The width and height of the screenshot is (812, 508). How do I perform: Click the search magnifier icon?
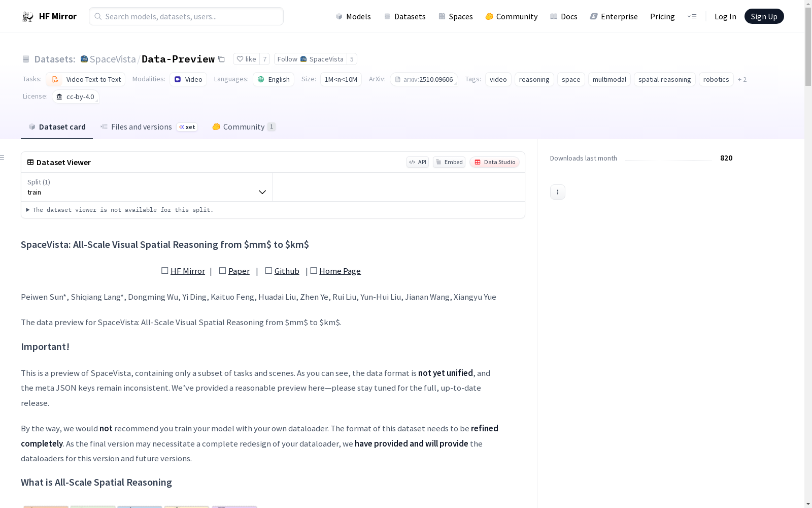(x=98, y=16)
